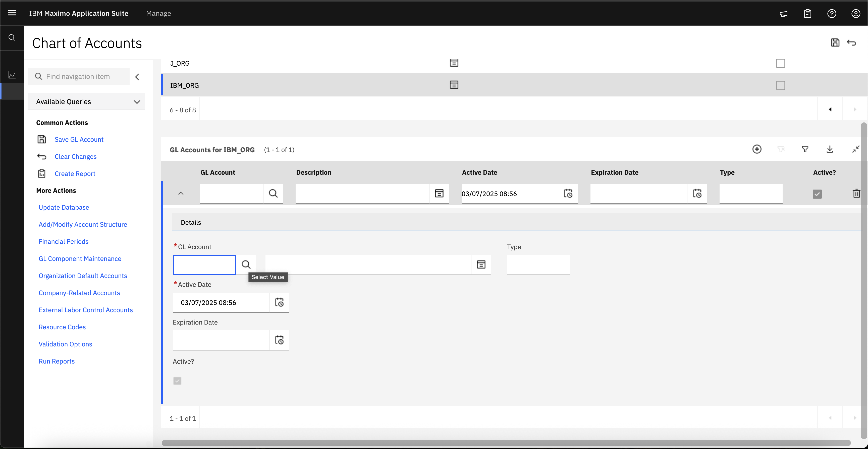Screen dimensions: 868x449
Task: Toggle the Active? checkbox in Details section
Action: click(x=177, y=381)
